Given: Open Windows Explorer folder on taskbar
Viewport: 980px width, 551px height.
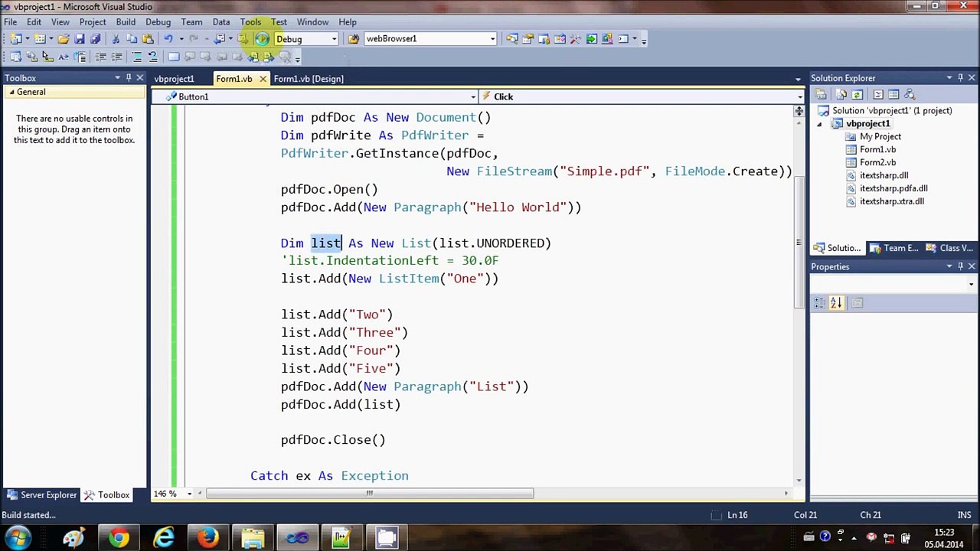Looking at the screenshot, I should [x=253, y=538].
